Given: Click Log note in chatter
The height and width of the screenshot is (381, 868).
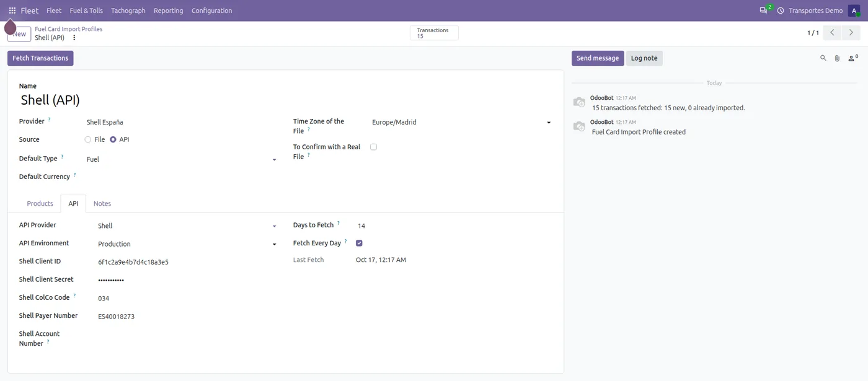Looking at the screenshot, I should point(644,58).
